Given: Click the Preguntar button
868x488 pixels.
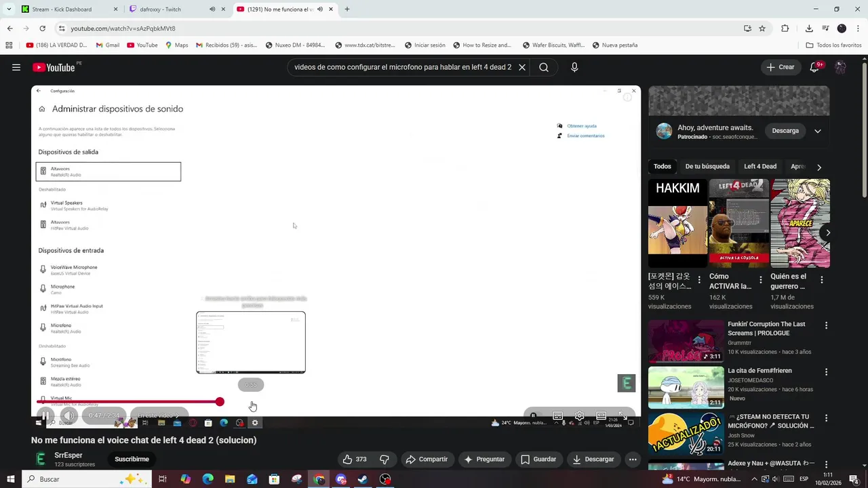Looking at the screenshot, I should 484,459.
